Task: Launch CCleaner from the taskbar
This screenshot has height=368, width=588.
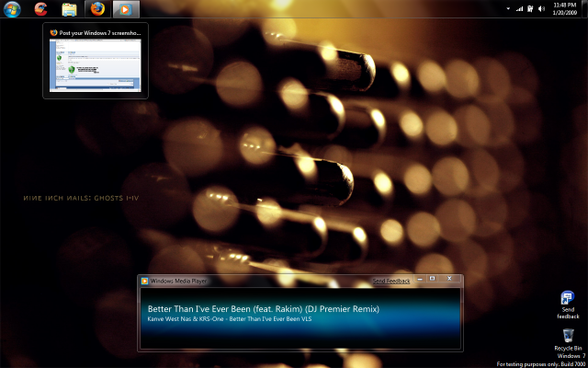Action: click(x=40, y=9)
